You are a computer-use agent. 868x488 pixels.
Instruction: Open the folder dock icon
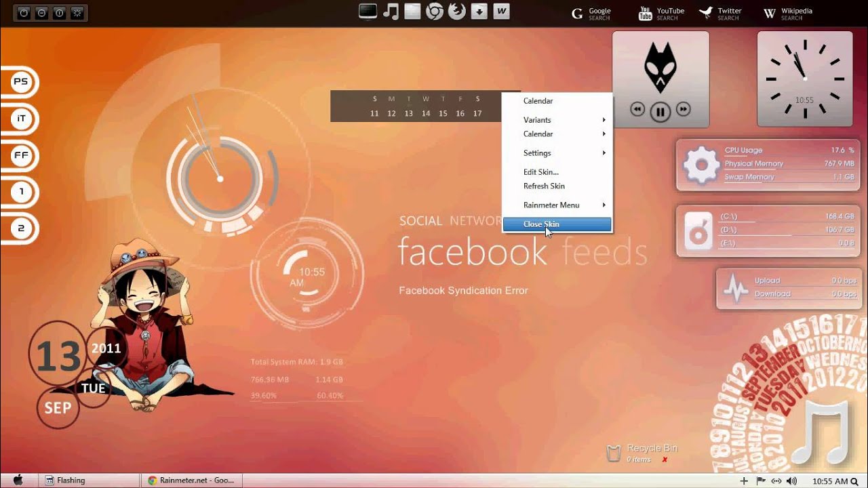click(412, 11)
